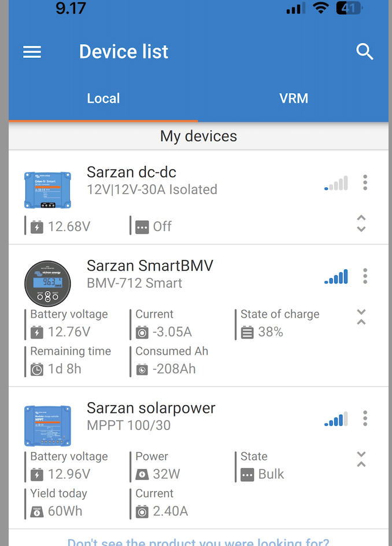Tap the Sarzan dc-dc signal strength icon
Screen dimensions: 392x546
click(x=336, y=184)
